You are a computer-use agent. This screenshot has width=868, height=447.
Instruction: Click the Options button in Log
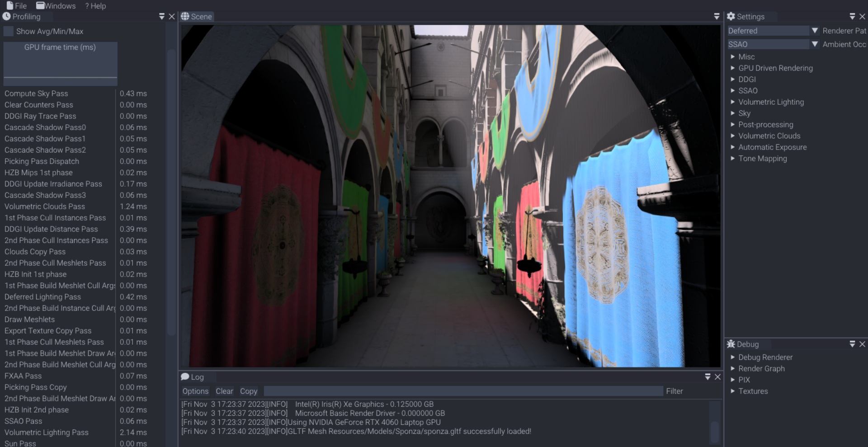(195, 391)
